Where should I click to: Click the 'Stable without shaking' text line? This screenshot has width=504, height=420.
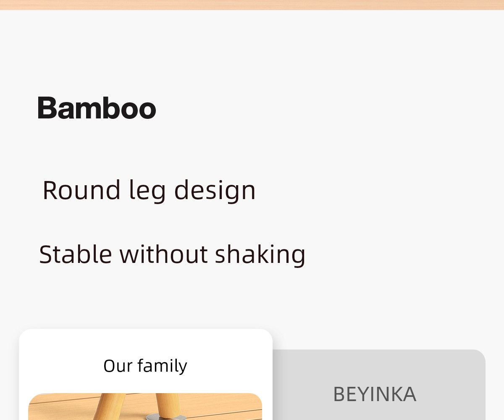(x=172, y=254)
